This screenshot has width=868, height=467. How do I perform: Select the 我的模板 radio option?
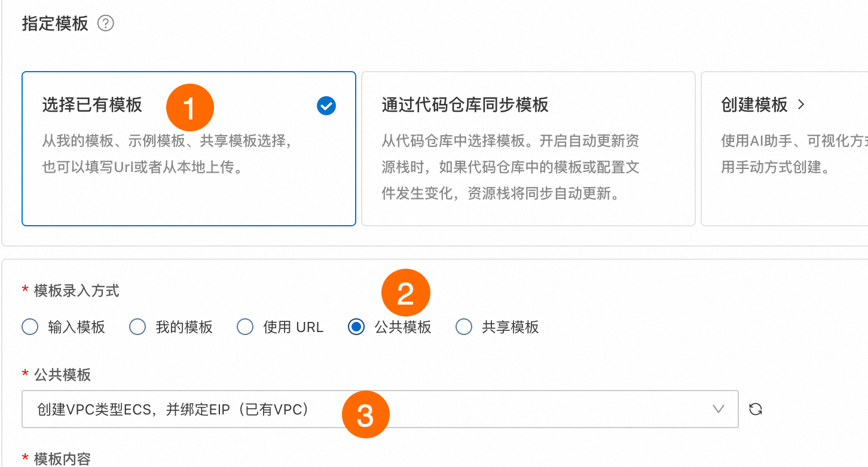[x=137, y=327]
